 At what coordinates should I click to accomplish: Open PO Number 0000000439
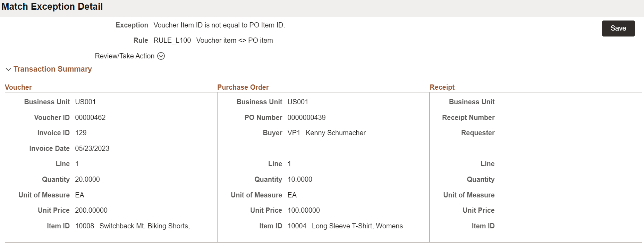[306, 117]
